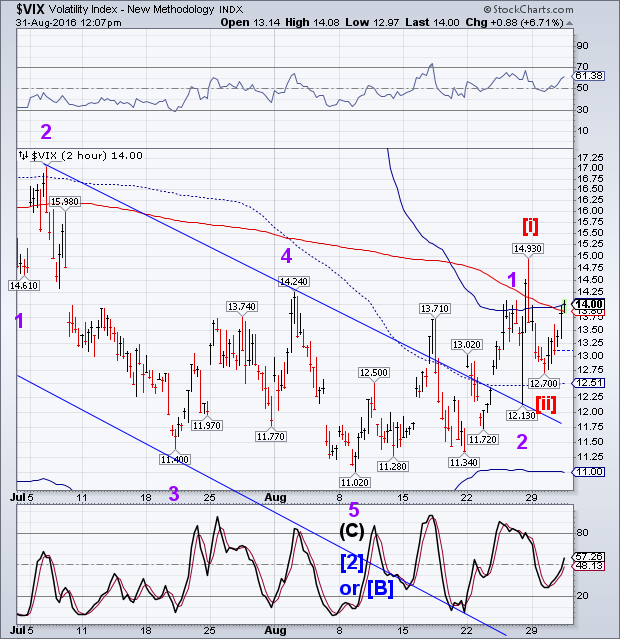Click the blue 'or [B]' annotation

(x=366, y=589)
